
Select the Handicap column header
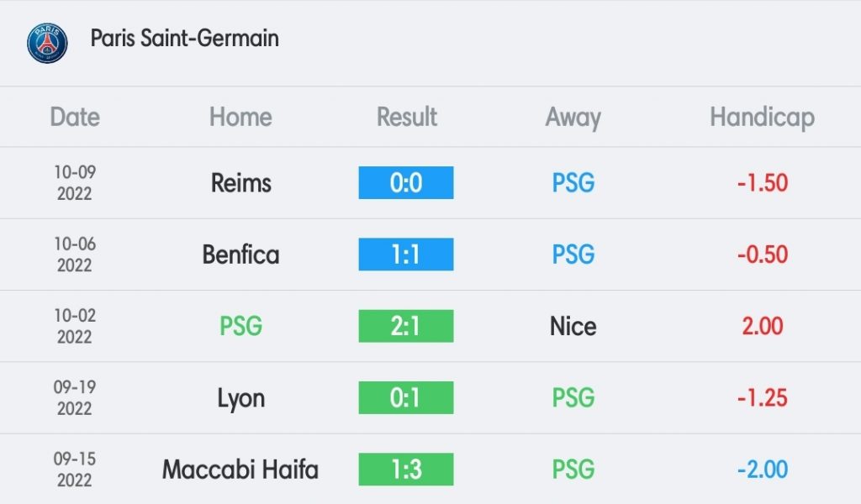[x=762, y=118]
